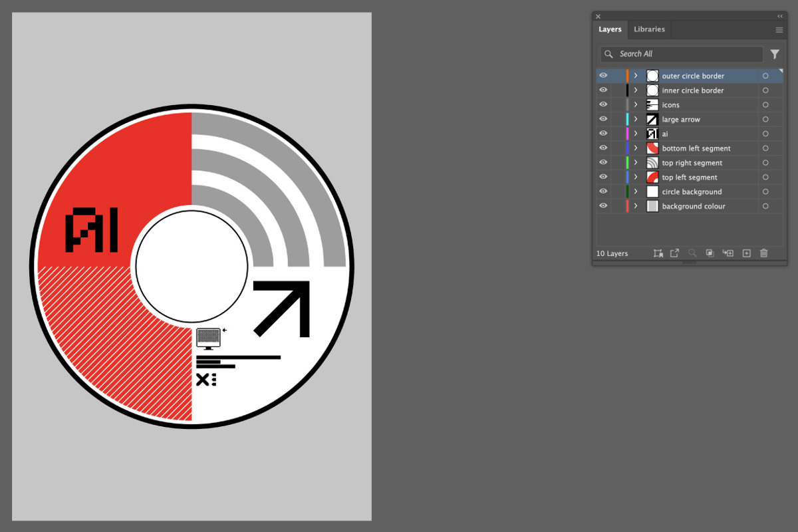Click thumbnail of top right segment layer
The width and height of the screenshot is (798, 532).
pyautogui.click(x=652, y=163)
